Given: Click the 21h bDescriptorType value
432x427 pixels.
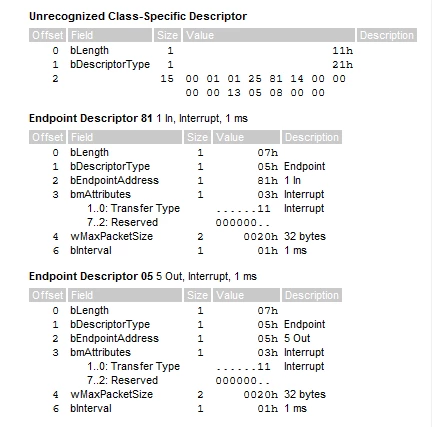Looking at the screenshot, I should coord(343,64).
